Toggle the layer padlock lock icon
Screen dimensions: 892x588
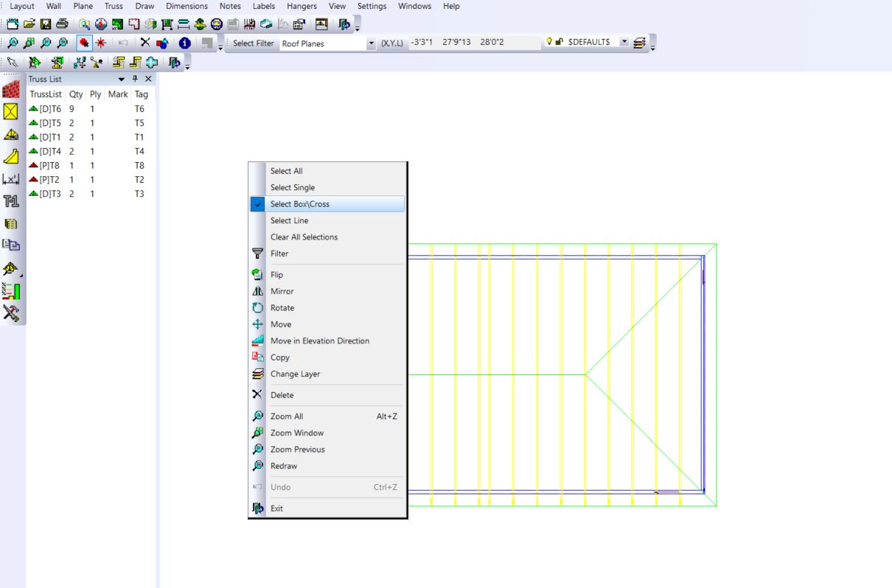pyautogui.click(x=560, y=43)
